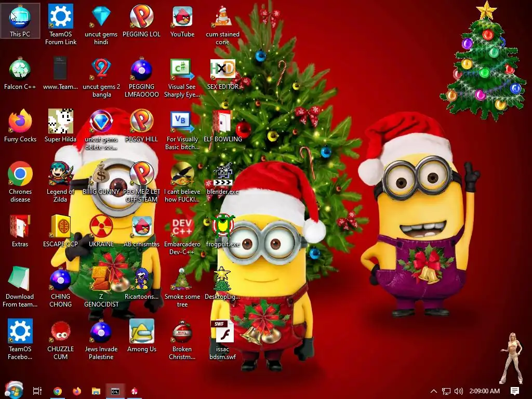532x399 pixels.
Task: Click the decorated Christmas tree desktop gadget
Action: 484,60
